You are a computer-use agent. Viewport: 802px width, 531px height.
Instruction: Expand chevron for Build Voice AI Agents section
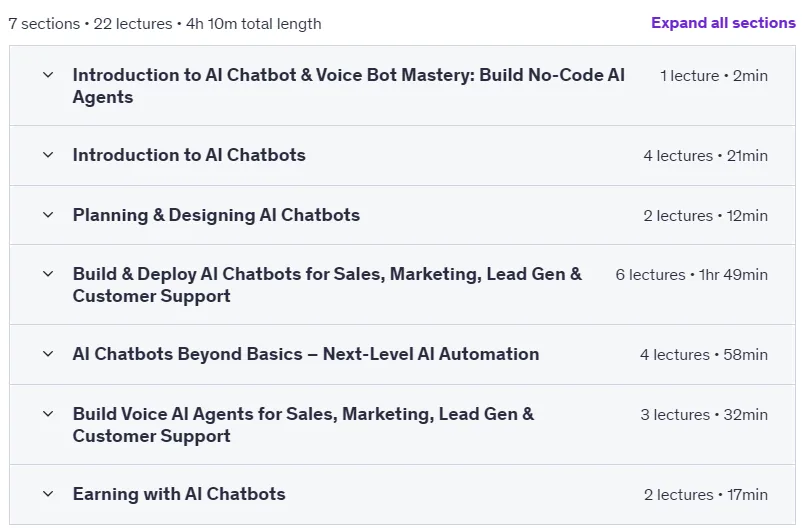(x=48, y=414)
